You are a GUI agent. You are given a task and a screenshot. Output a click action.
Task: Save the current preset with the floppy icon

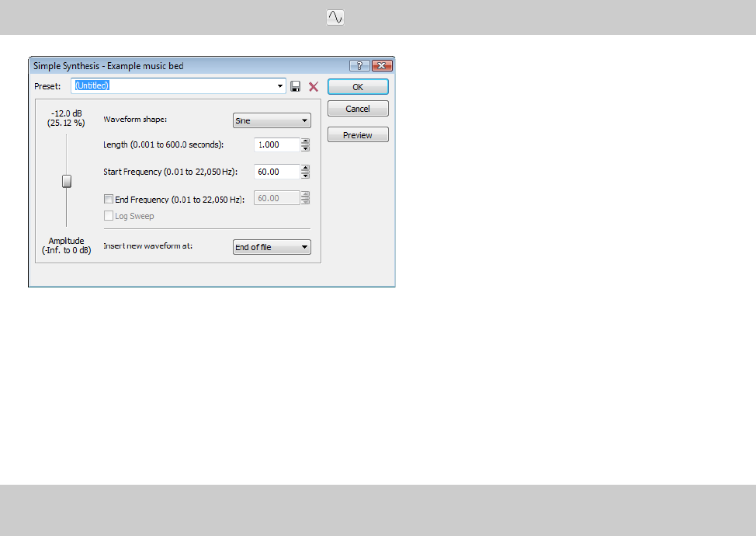(296, 86)
